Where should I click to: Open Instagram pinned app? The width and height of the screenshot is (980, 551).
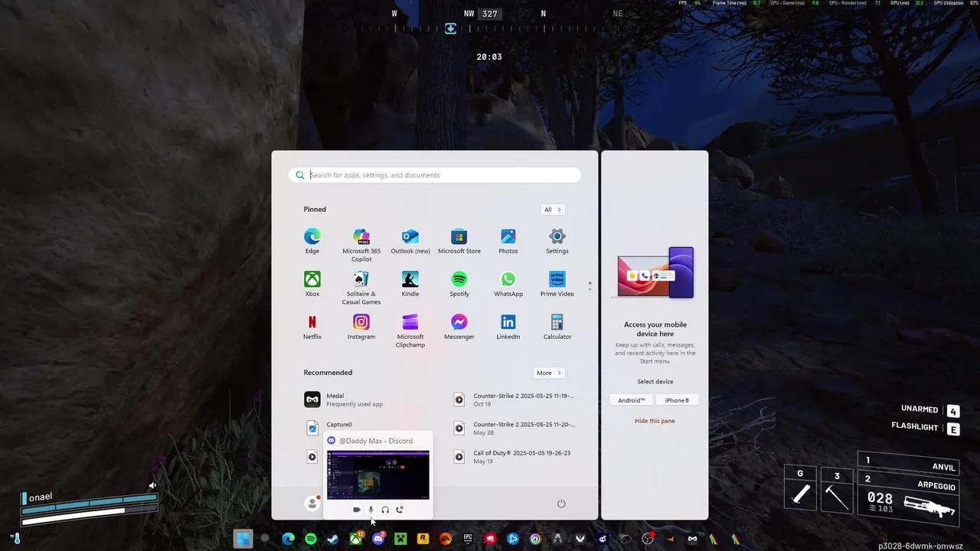coord(361,327)
